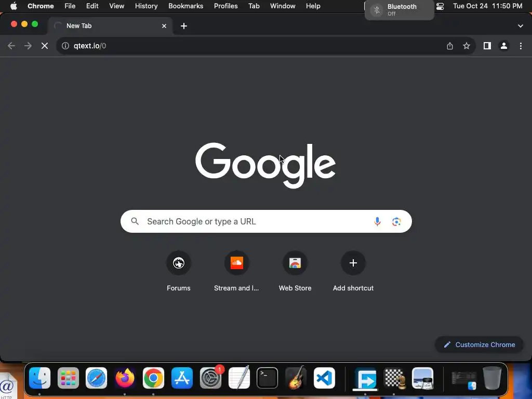Open Chess from the Dock

(x=394, y=378)
